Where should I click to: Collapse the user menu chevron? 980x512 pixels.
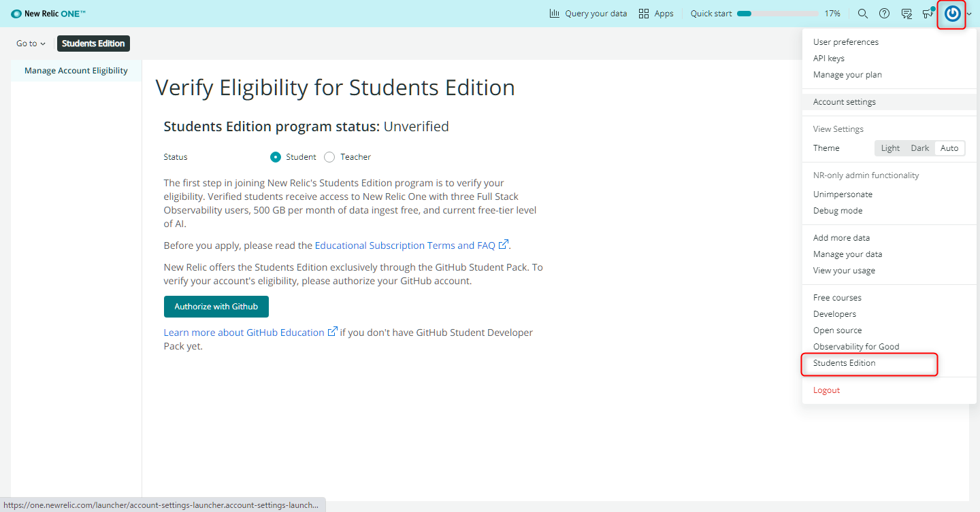pos(969,14)
